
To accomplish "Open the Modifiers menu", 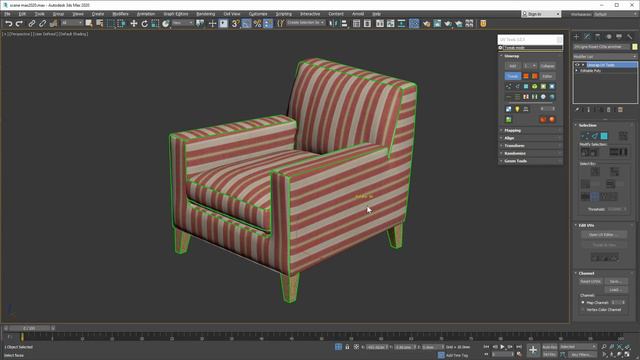I will pyautogui.click(x=120, y=14).
